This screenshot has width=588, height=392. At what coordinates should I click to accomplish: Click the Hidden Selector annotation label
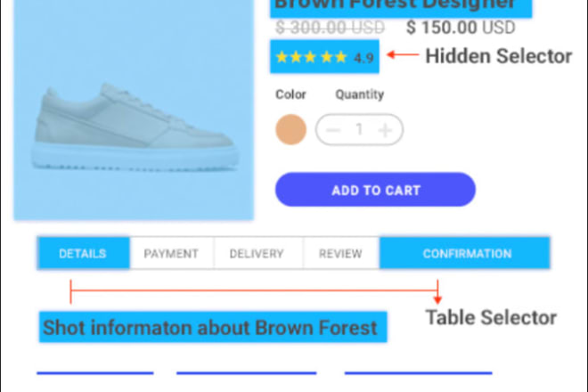click(498, 56)
